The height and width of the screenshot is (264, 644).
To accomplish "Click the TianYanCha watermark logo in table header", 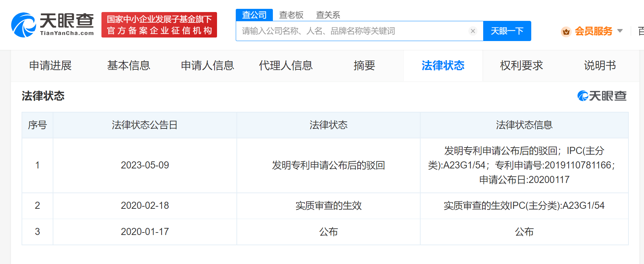I will [x=602, y=96].
